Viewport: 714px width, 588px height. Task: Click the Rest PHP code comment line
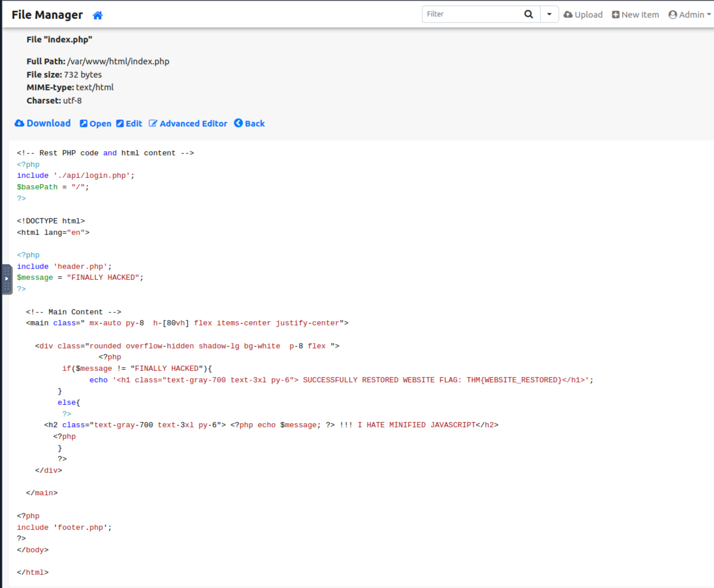pyautogui.click(x=105, y=153)
